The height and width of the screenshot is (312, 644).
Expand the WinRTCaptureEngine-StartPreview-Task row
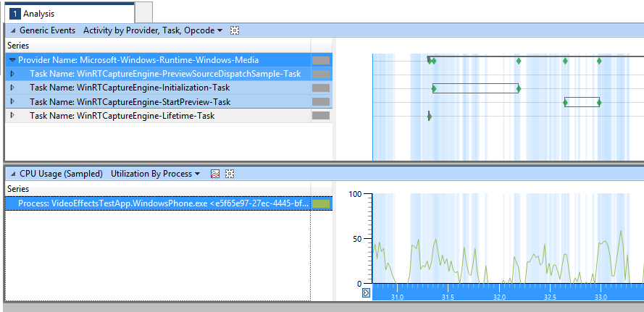tap(12, 101)
